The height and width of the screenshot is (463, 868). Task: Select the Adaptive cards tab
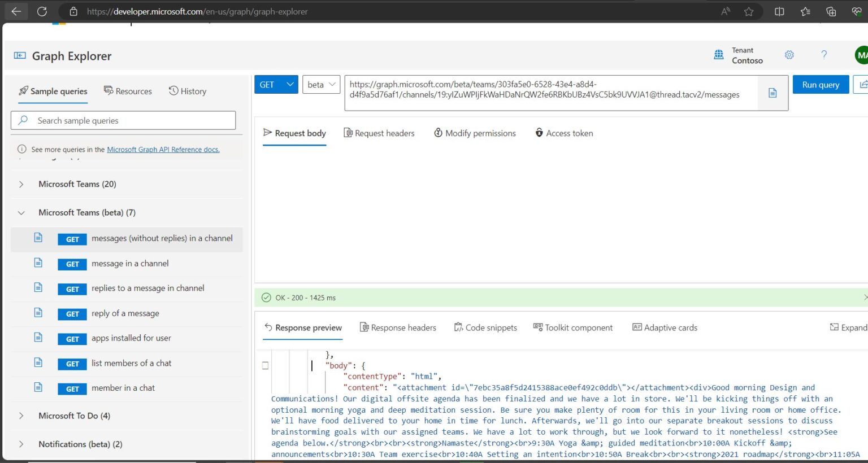[665, 327]
